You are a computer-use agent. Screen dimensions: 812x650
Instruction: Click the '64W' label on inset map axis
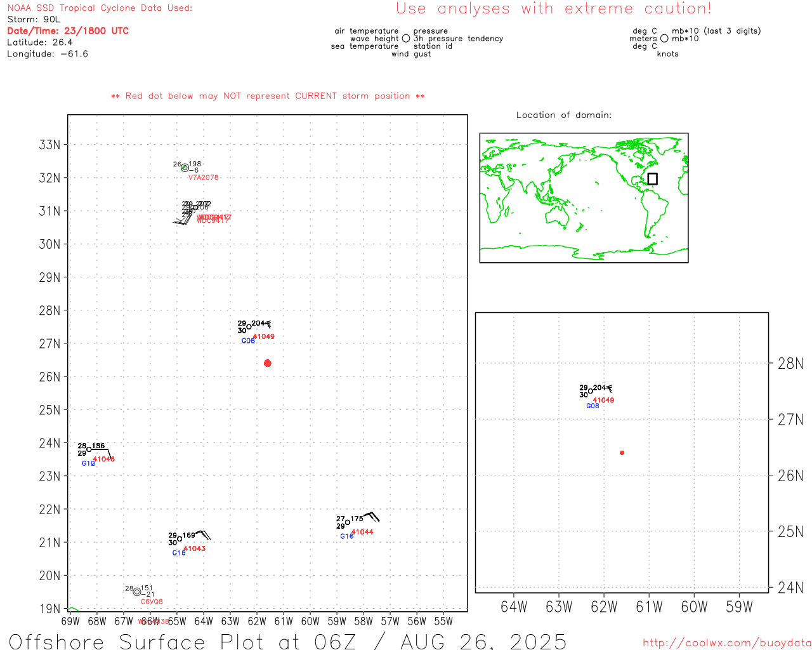pos(514,607)
